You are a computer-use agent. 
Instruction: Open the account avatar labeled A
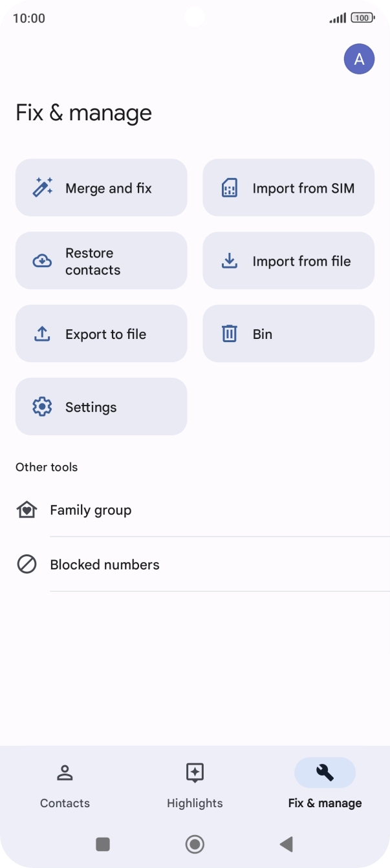pos(359,60)
